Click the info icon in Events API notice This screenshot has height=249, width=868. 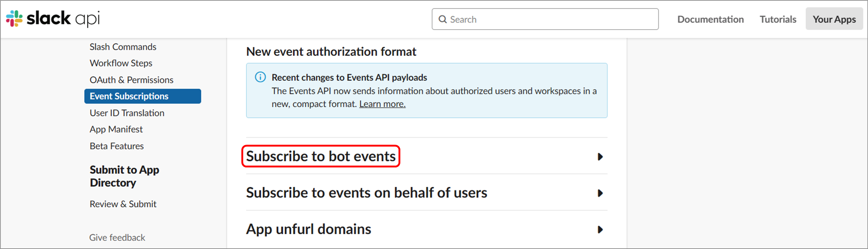[x=260, y=77]
